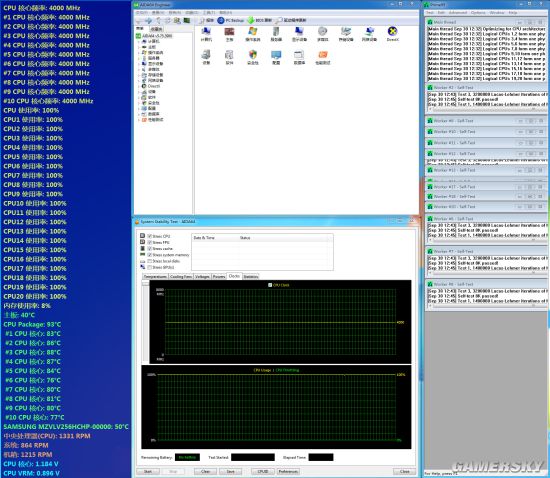
Task: Expand the DirectX tree node
Action: point(139,86)
